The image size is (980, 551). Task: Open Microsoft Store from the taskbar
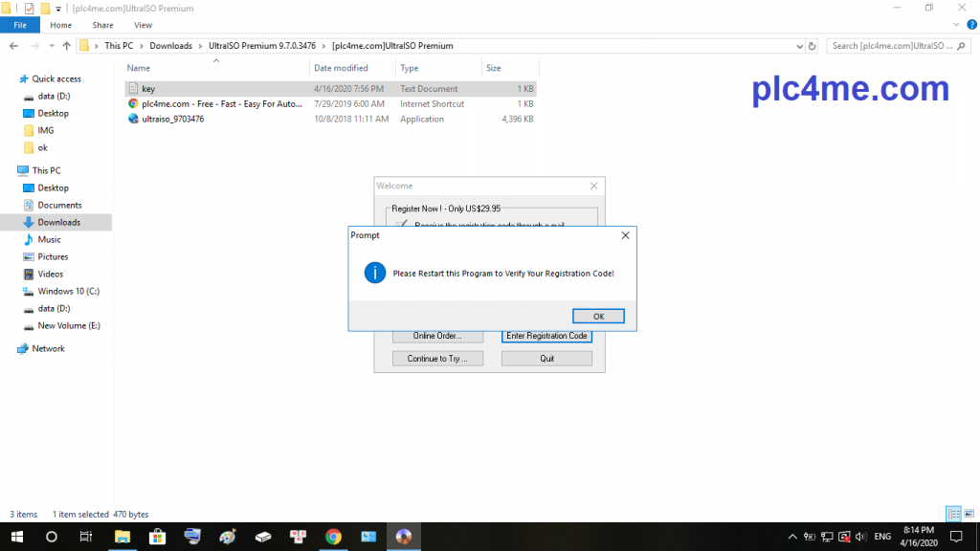pyautogui.click(x=158, y=537)
